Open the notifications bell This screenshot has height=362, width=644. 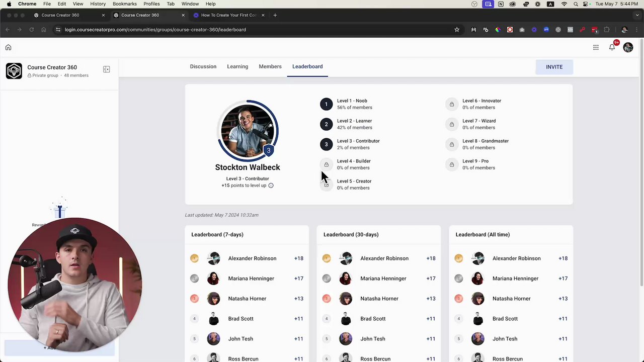(x=612, y=47)
